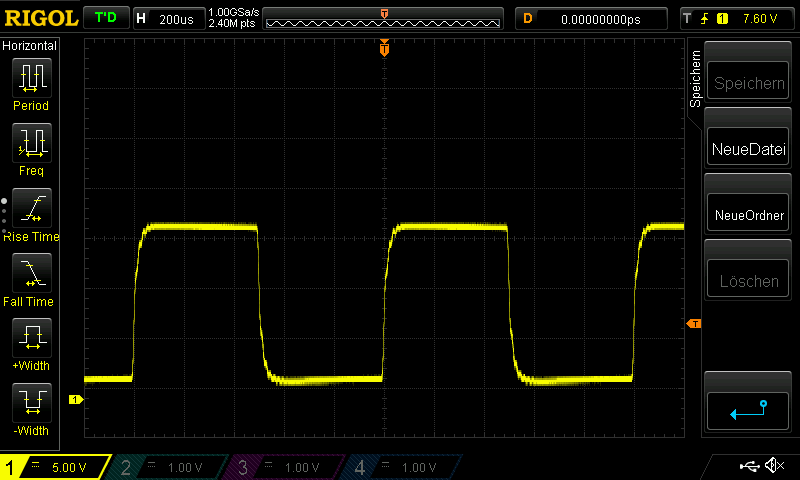Click the orange trigger level marker
The height and width of the screenshot is (480, 800).
(x=692, y=323)
